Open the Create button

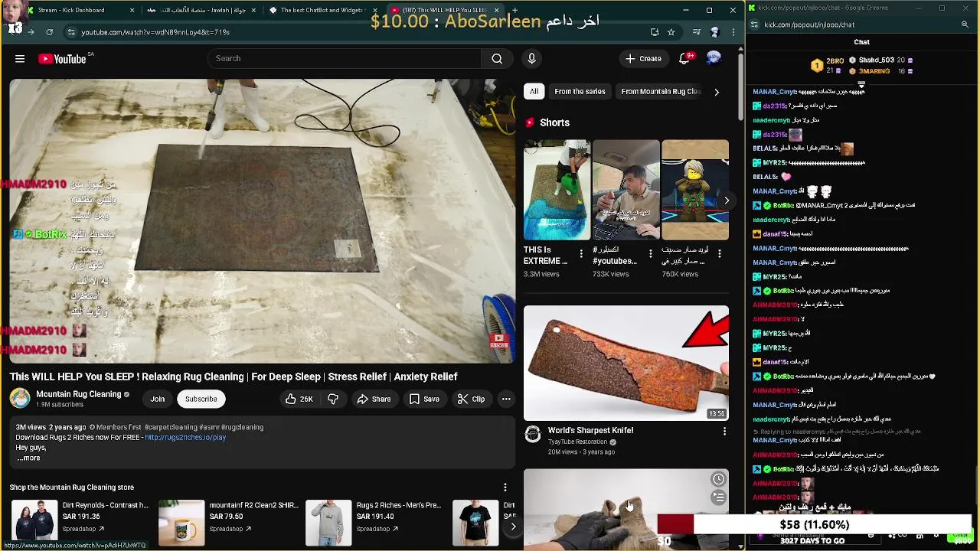[642, 58]
